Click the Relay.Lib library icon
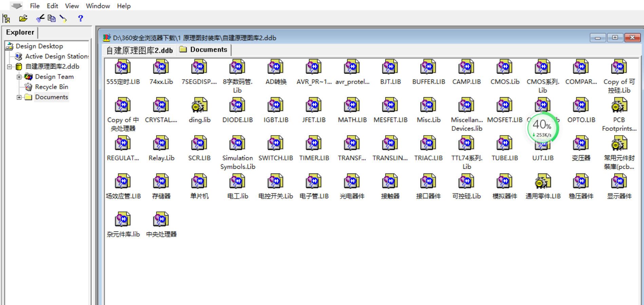The width and height of the screenshot is (644, 305). click(161, 143)
